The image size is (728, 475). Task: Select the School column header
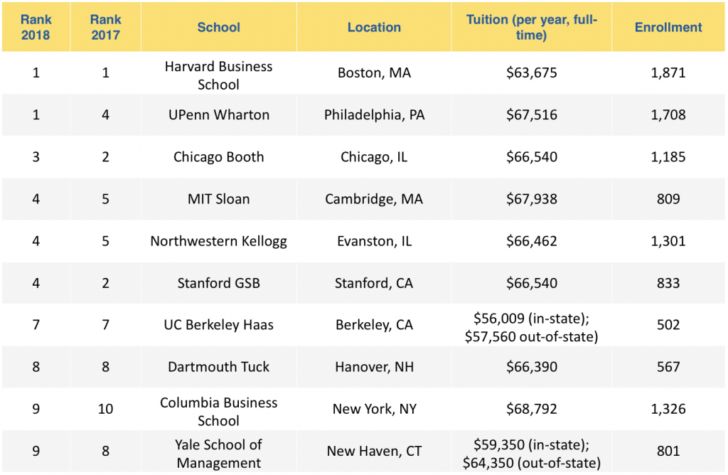[x=219, y=27]
